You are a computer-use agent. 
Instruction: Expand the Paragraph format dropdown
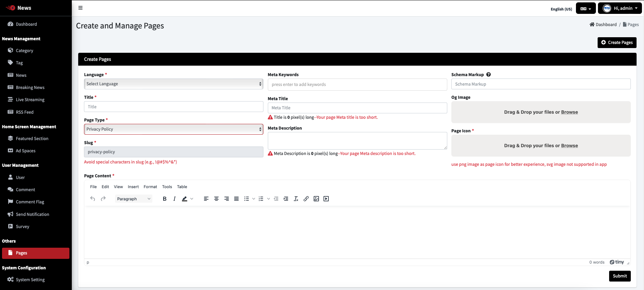(x=134, y=199)
